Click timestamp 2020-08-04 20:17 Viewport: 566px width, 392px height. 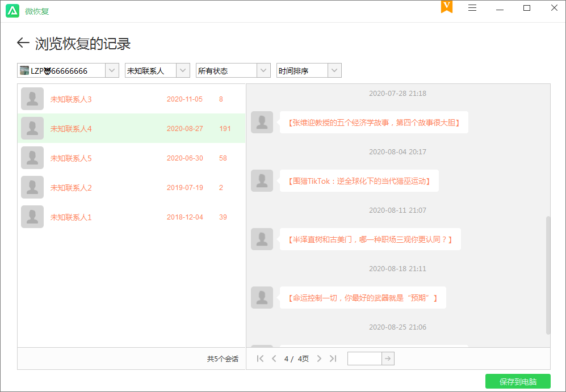click(397, 152)
